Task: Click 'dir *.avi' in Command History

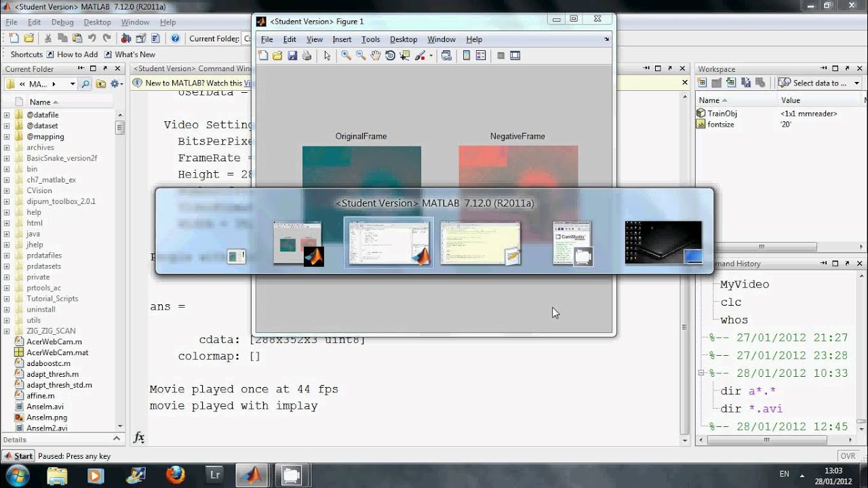Action: click(751, 409)
